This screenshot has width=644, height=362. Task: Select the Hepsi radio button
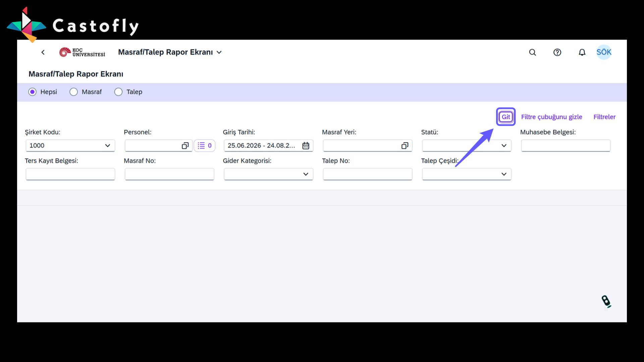pyautogui.click(x=32, y=92)
